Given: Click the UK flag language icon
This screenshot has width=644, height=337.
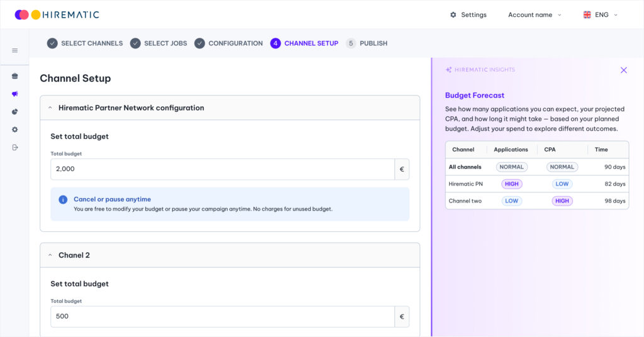Looking at the screenshot, I should pos(587,15).
